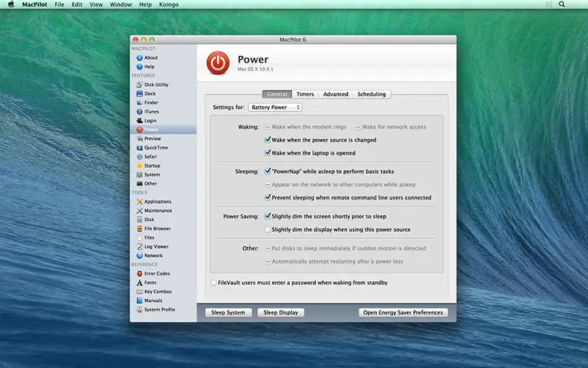The width and height of the screenshot is (588, 368).
Task: Select the Login icon in sidebar
Action: click(x=140, y=121)
